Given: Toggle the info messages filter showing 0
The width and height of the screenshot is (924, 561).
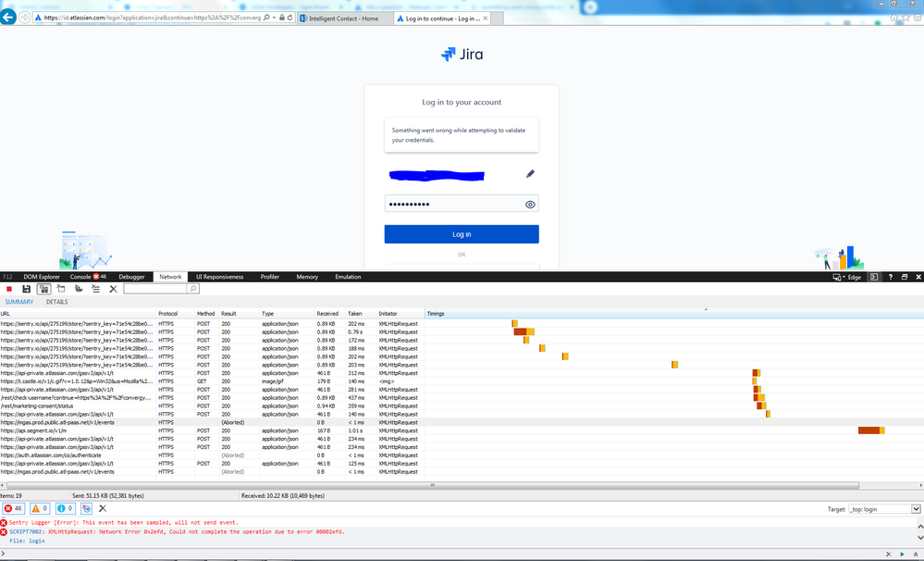Looking at the screenshot, I should click(65, 508).
